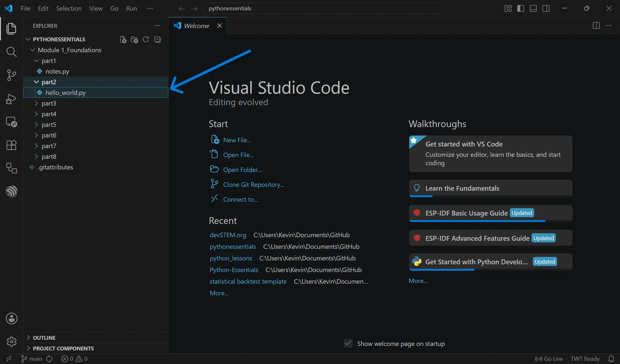Synchronize changes icon in status bar
The width and height of the screenshot is (620, 364).
[49, 359]
